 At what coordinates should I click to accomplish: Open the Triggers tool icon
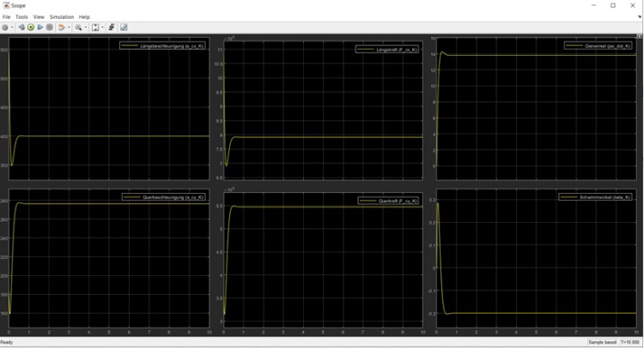pos(112,27)
